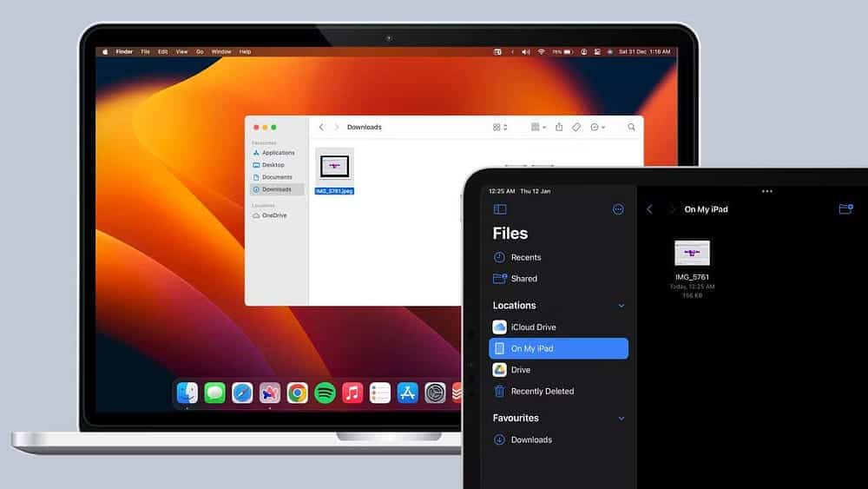This screenshot has width=868, height=489.
Task: Click the Finder window back arrow
Action: [x=321, y=127]
